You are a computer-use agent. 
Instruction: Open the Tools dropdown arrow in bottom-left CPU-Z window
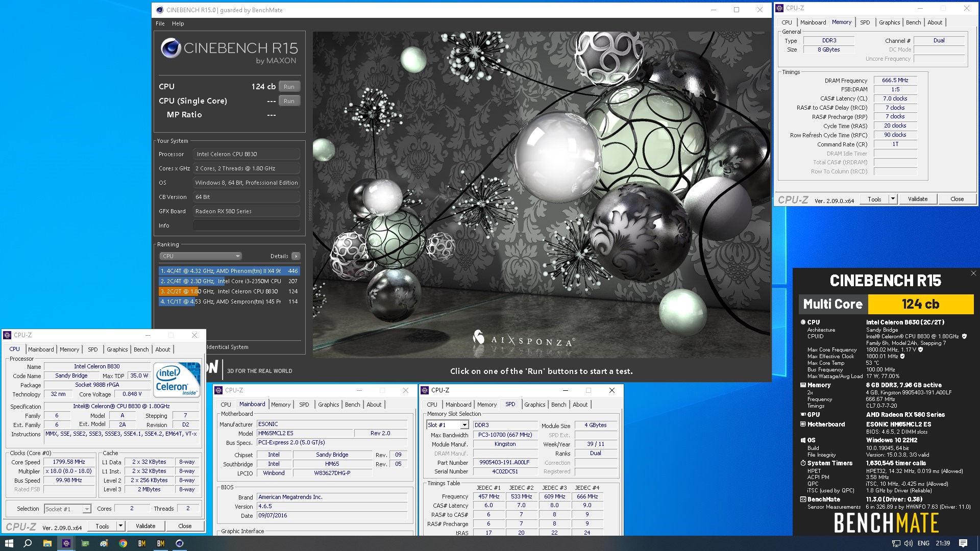click(x=120, y=526)
